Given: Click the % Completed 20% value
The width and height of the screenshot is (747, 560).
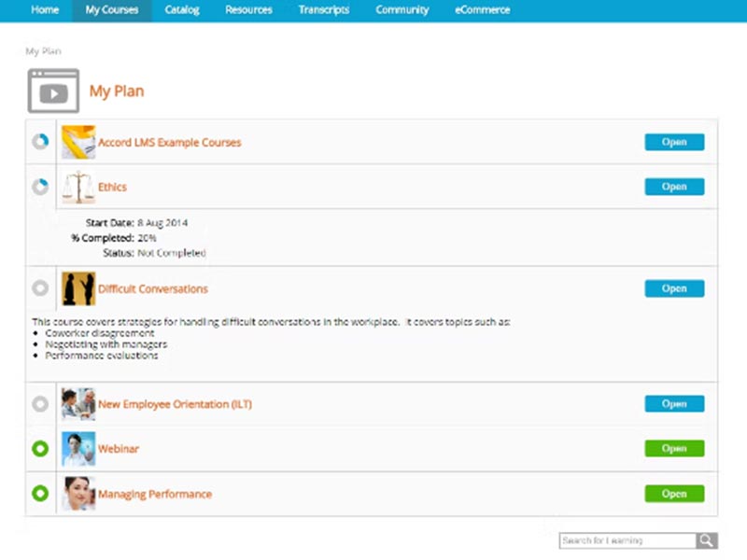Looking at the screenshot, I should tap(147, 238).
